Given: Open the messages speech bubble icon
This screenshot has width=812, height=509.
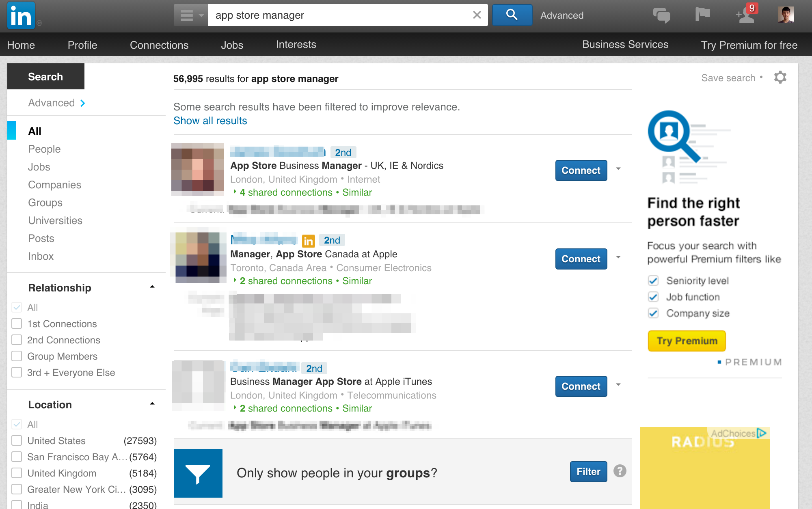Looking at the screenshot, I should [661, 15].
